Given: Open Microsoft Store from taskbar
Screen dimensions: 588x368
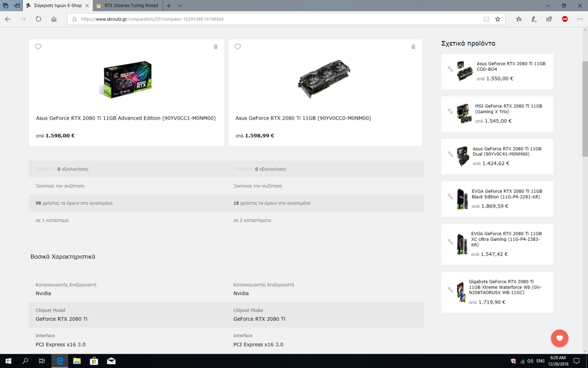Looking at the screenshot, I should point(94,361).
